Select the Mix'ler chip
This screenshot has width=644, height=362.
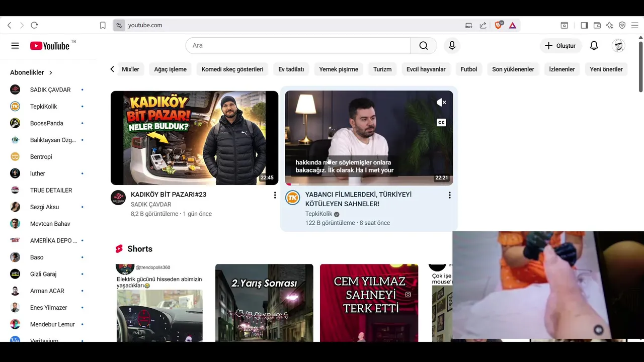(x=130, y=69)
